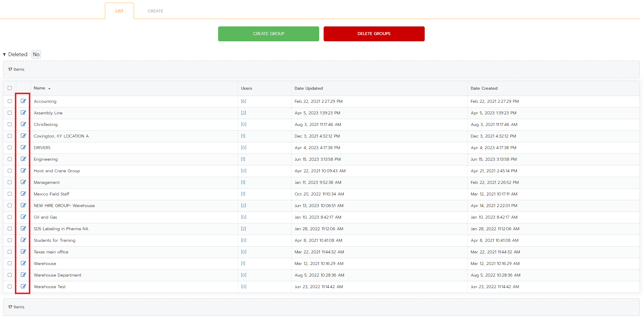644x322 pixels.
Task: Check the box for ChrisTesting row
Action: [10, 124]
